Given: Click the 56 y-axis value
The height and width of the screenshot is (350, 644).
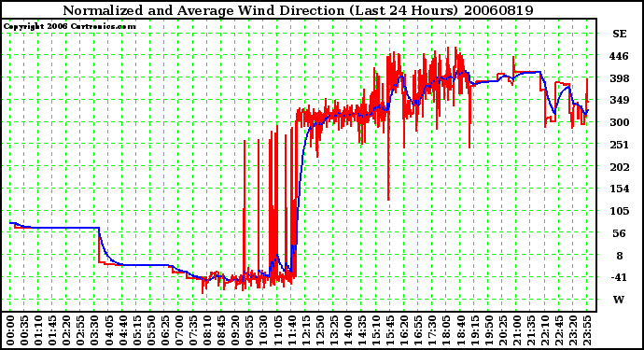Looking at the screenshot, I should point(619,233).
